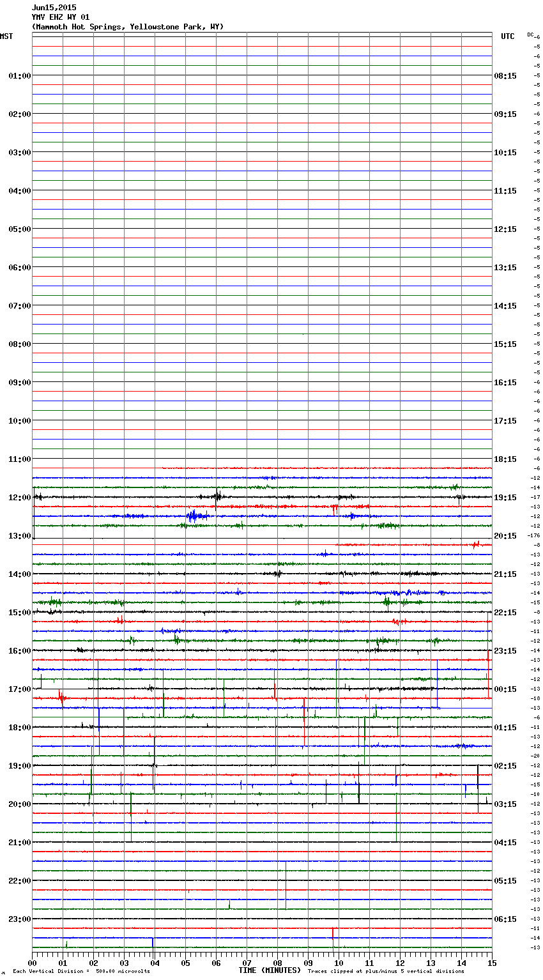
Task: Click the "DC" offset column header
Action: click(530, 34)
